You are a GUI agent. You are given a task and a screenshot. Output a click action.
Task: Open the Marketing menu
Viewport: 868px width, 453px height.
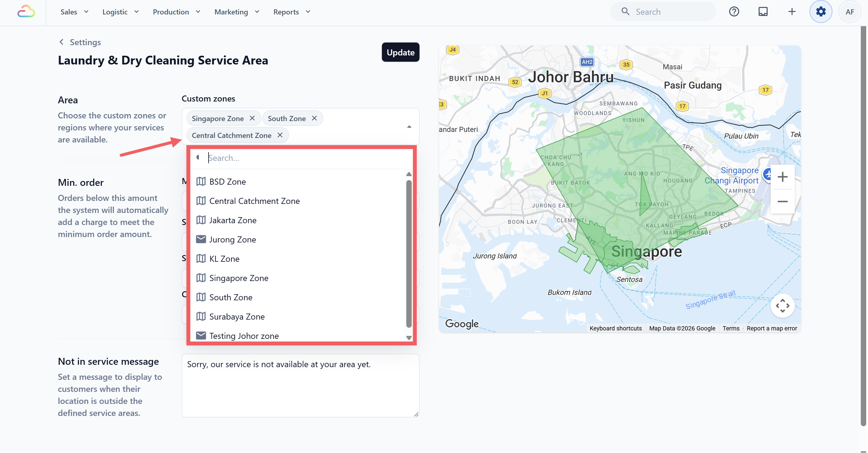pyautogui.click(x=237, y=12)
